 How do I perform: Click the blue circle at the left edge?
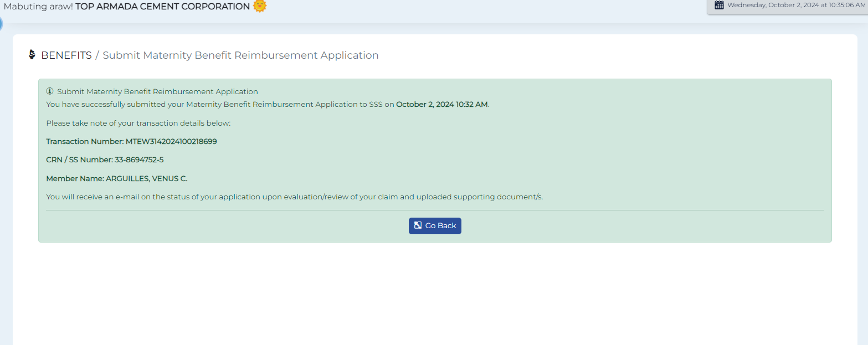pos(1,24)
